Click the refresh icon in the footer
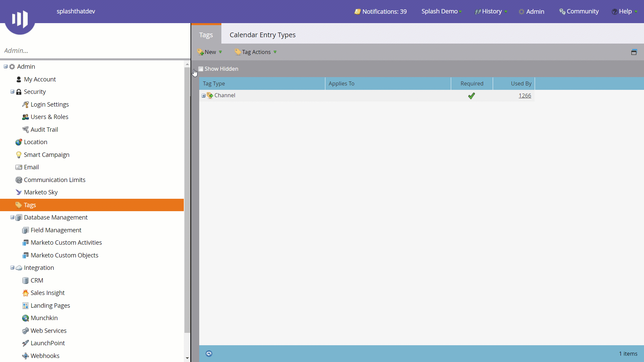This screenshot has width=644, height=362. (209, 354)
